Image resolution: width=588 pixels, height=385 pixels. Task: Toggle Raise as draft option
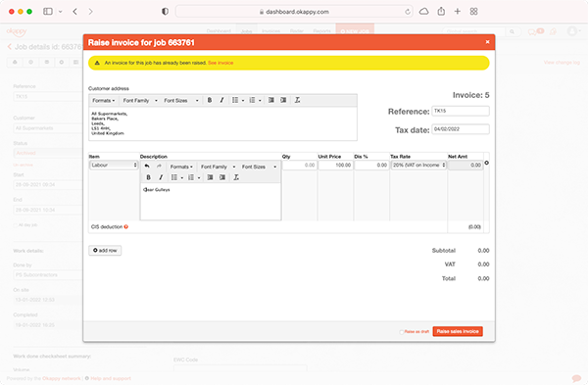pos(402,332)
